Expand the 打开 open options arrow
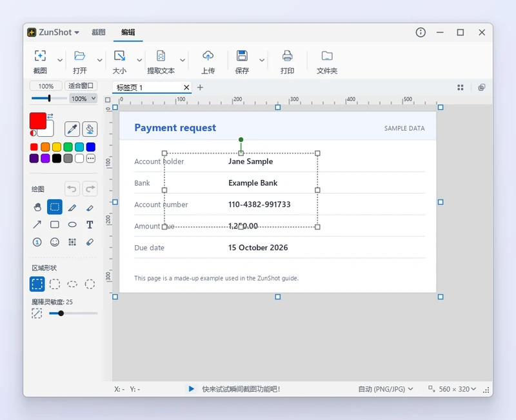Image resolution: width=516 pixels, height=420 pixels. click(100, 60)
